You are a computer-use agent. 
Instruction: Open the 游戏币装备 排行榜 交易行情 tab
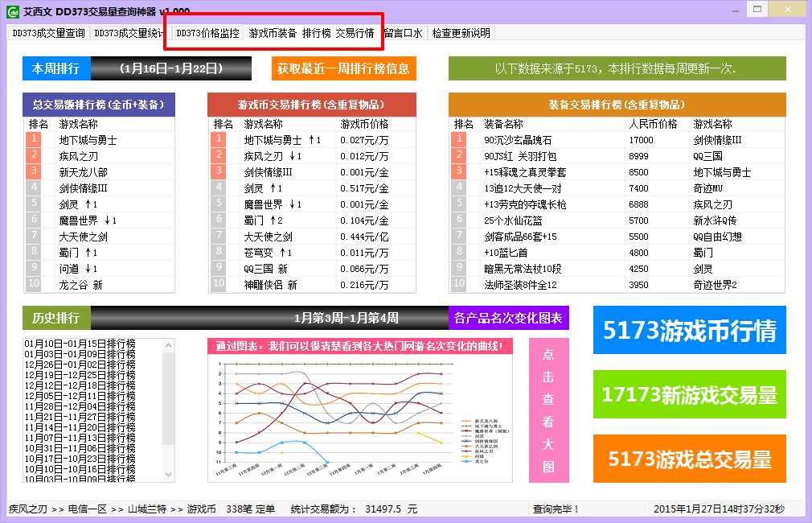[x=311, y=35]
